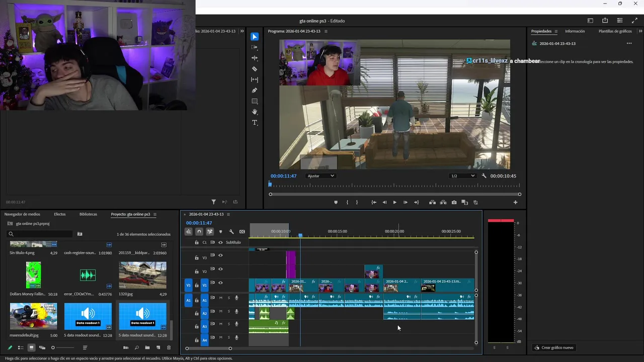Click the Find magnifier in Project panel footer
The image size is (644, 362).
[x=136, y=347]
